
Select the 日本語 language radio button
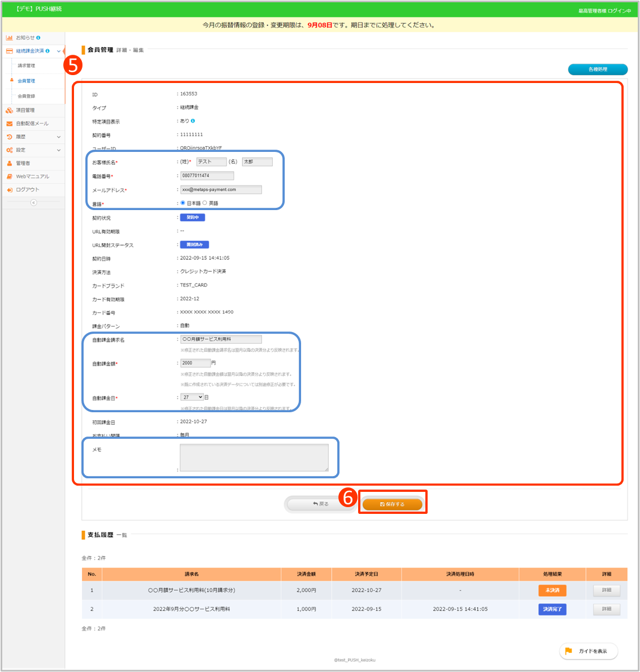182,203
